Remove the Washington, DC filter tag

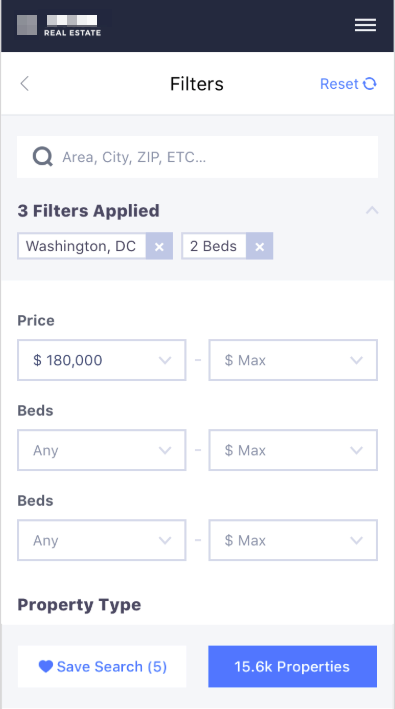point(159,246)
